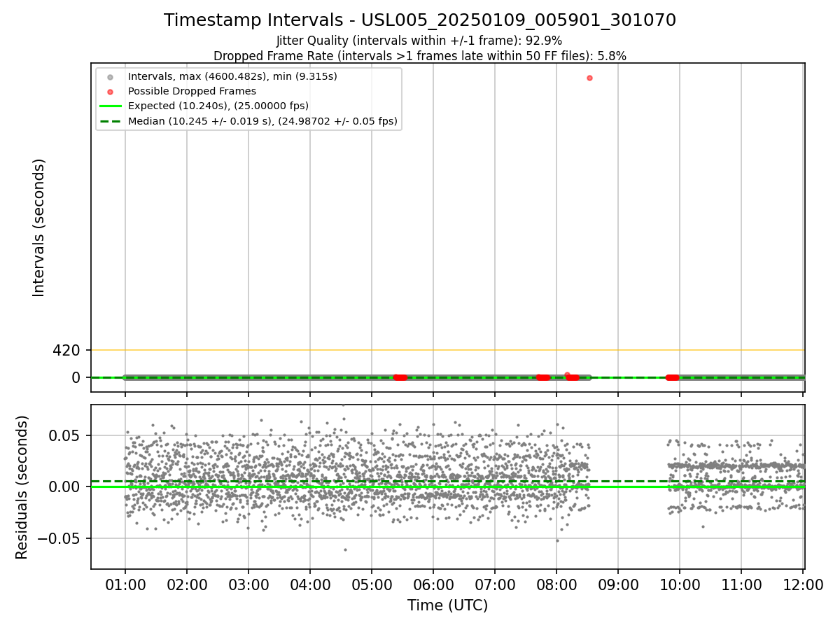Click legend entry starting 'Median (10.245 +/- 0.019 s)'
The height and width of the screenshot is (630, 840).
coord(262,121)
